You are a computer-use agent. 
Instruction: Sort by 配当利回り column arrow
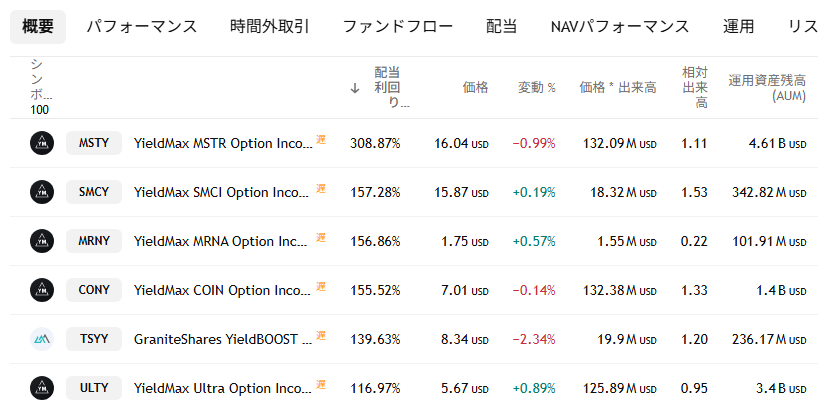tap(355, 88)
